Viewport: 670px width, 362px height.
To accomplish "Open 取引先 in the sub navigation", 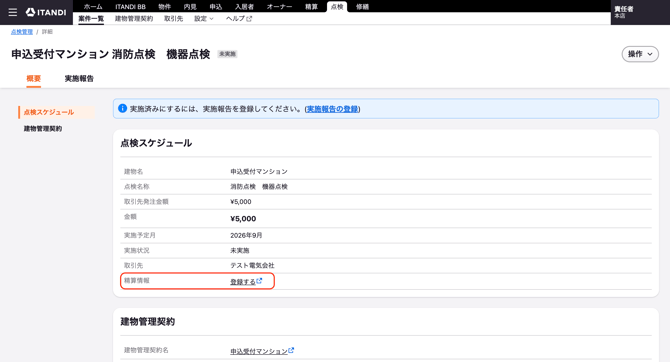I will point(173,19).
